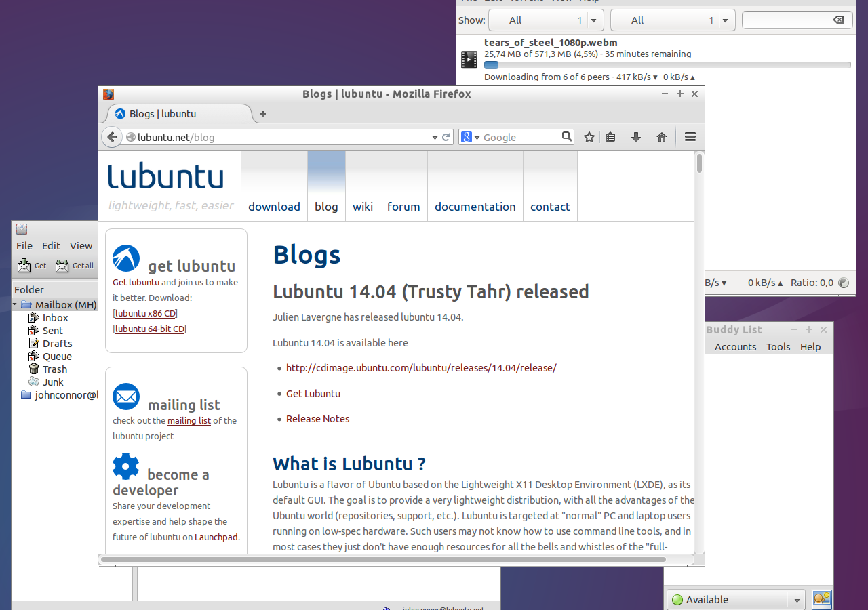Click the become a developer gear icon
The width and height of the screenshot is (868, 610).
point(126,466)
